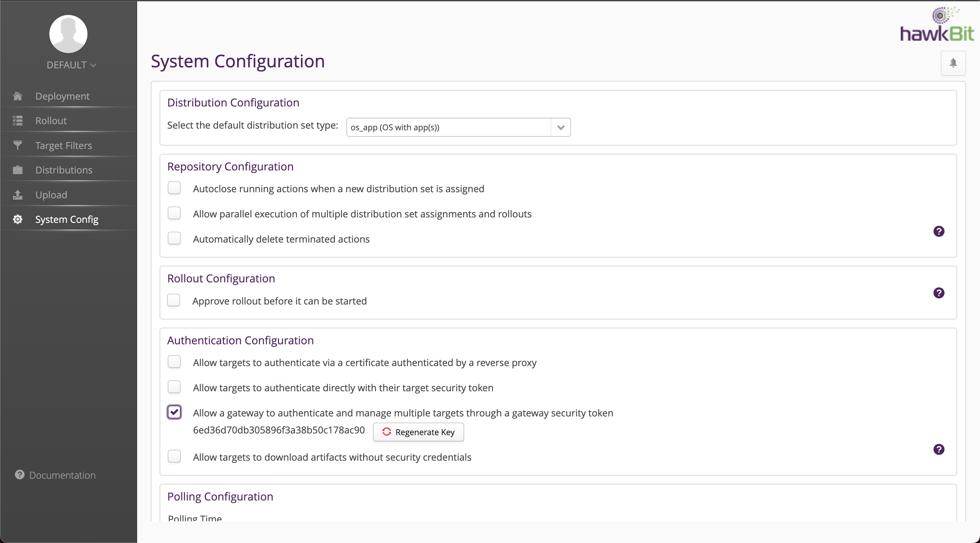Check Approve rollout before it can be started

click(x=174, y=300)
